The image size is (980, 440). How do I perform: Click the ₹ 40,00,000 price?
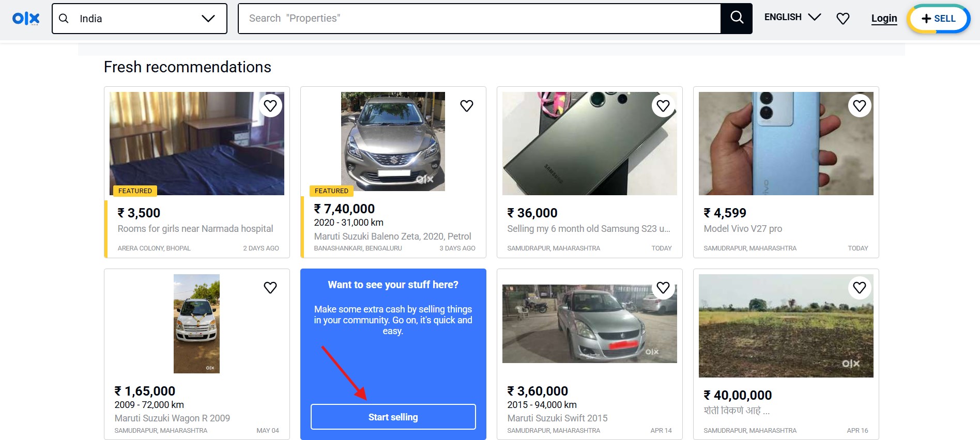pos(738,395)
